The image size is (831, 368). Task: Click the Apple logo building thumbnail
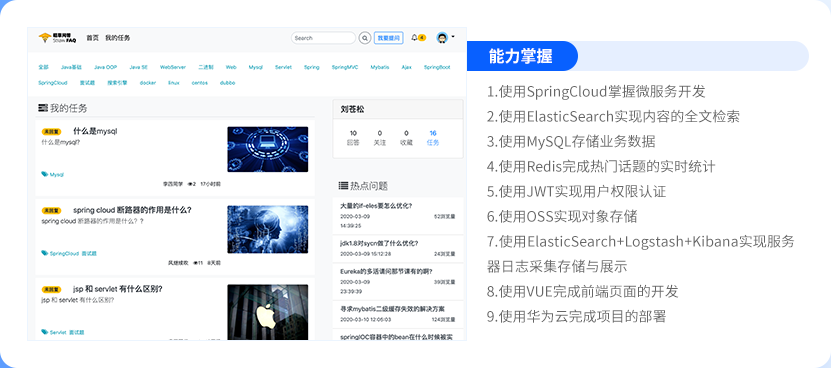(x=268, y=312)
